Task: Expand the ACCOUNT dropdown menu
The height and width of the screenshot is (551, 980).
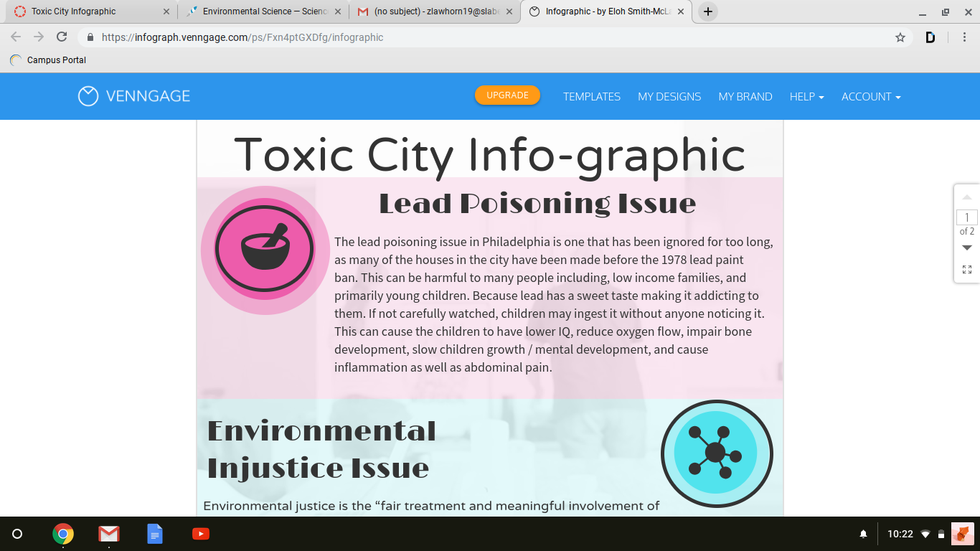Action: [x=871, y=96]
